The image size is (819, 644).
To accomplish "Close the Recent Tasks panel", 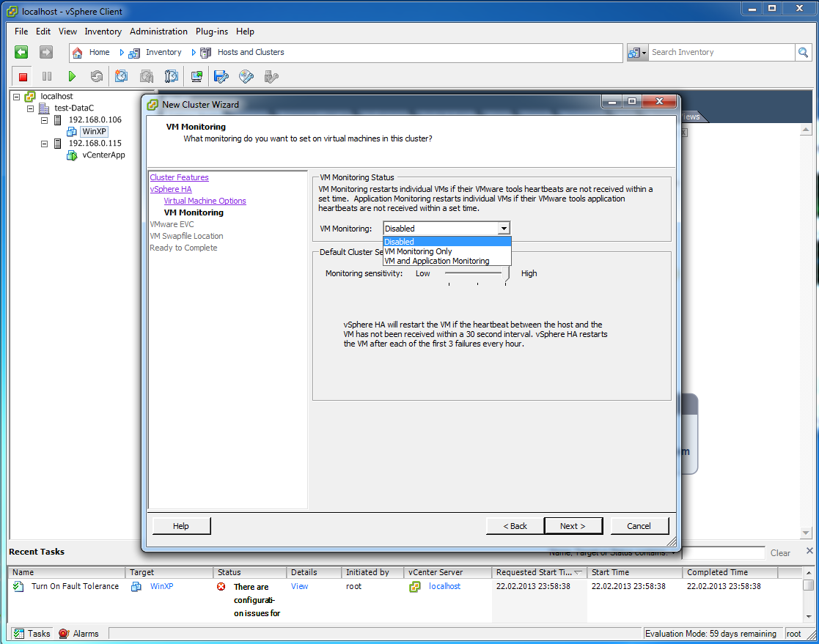I will point(809,550).
